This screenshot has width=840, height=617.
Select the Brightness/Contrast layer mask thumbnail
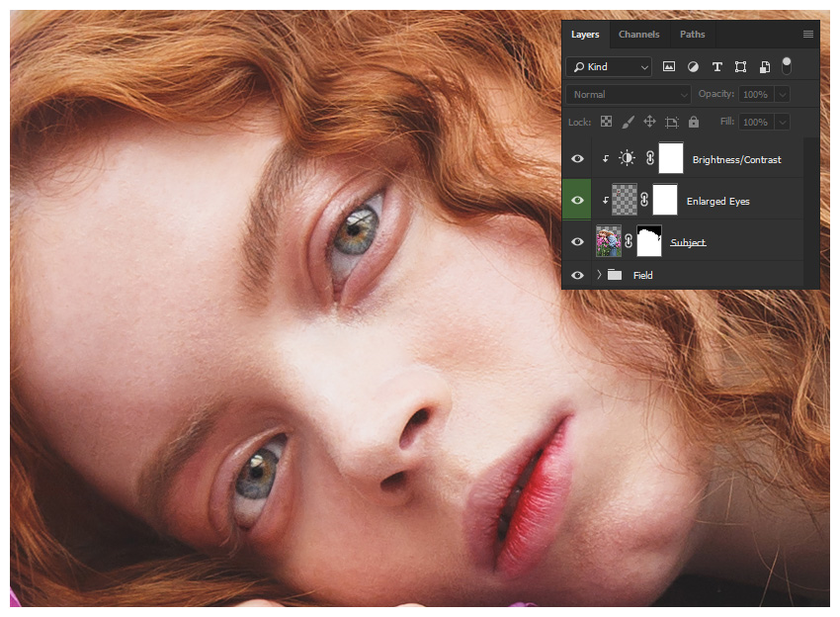click(671, 158)
